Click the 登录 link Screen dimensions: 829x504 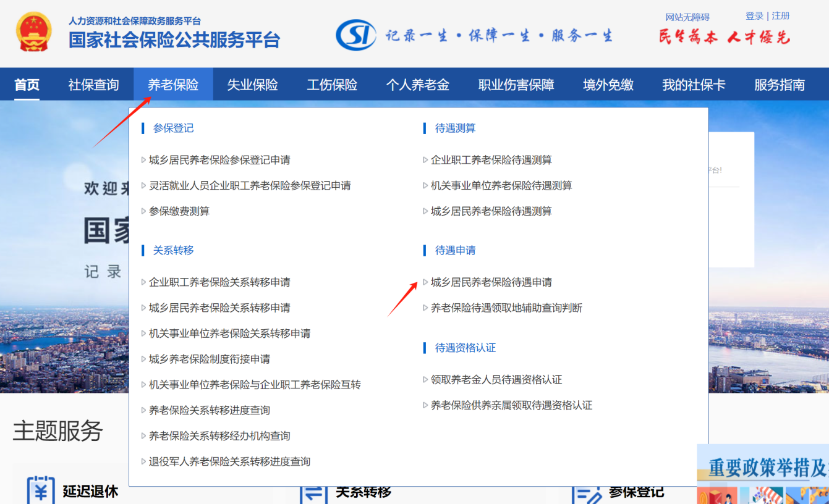point(755,15)
